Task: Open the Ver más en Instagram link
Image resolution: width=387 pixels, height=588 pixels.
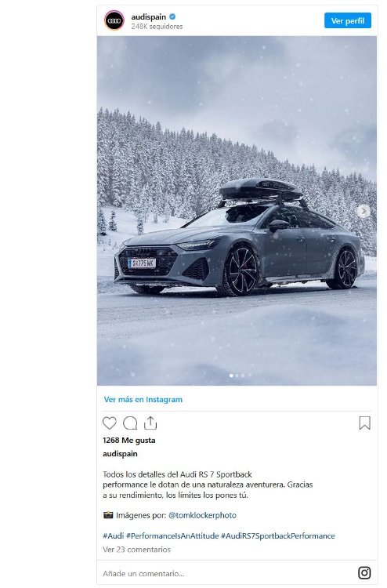Action: click(x=143, y=399)
